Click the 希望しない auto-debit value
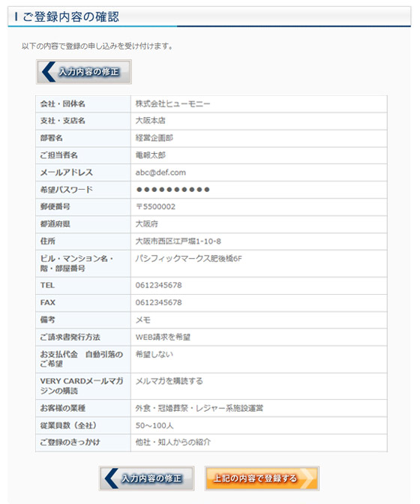This screenshot has width=420, height=504. (154, 354)
